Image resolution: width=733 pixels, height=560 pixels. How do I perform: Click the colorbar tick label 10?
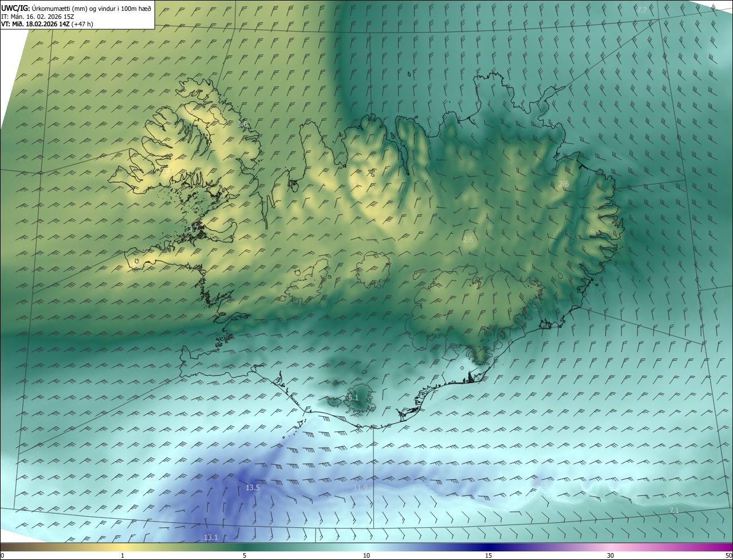pos(366,556)
